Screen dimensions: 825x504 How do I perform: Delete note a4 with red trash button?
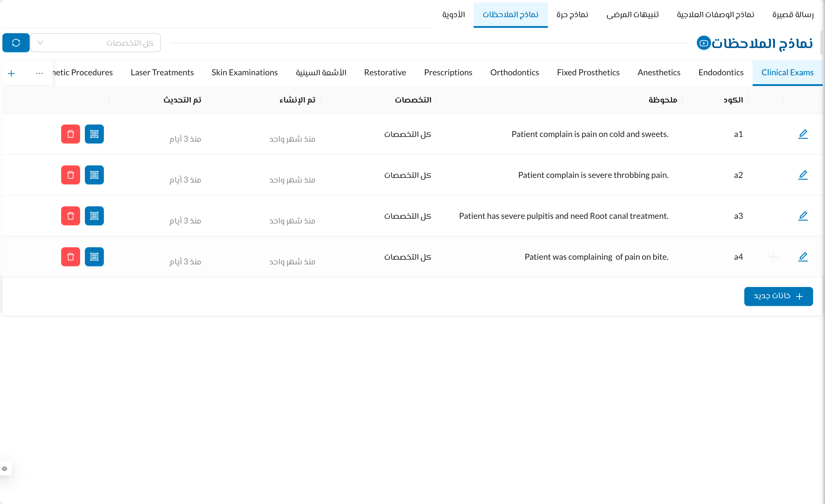coord(71,257)
